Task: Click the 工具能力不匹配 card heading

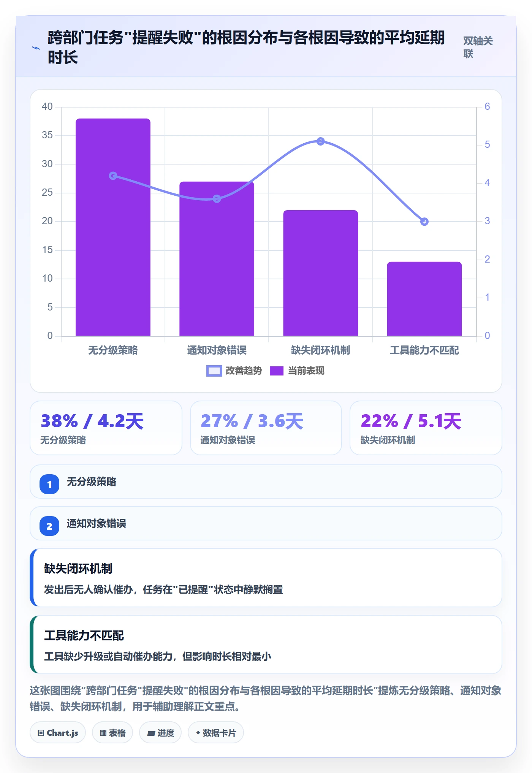Action: [x=84, y=635]
